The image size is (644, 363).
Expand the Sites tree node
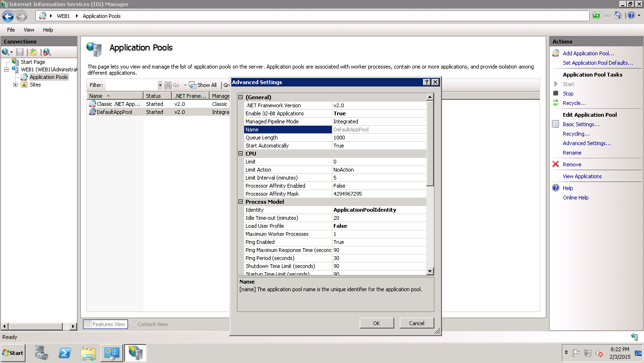pyautogui.click(x=15, y=85)
